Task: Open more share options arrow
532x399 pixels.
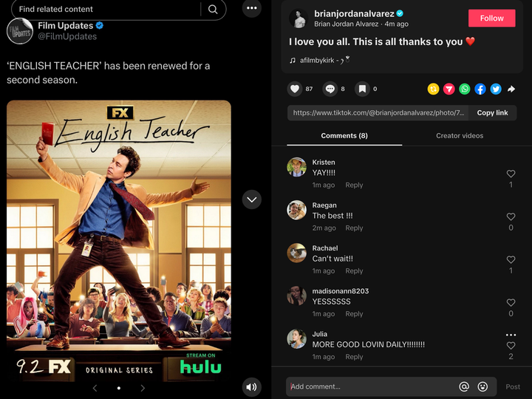Action: pyautogui.click(x=511, y=89)
